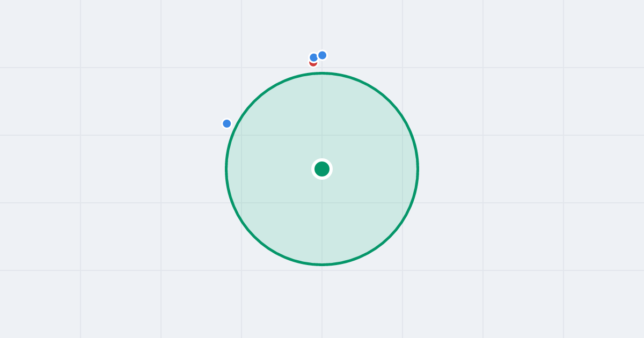This screenshot has height=338, width=644.
Task: Click empty map background in the bottom-right corner
Action: click(x=604, y=305)
